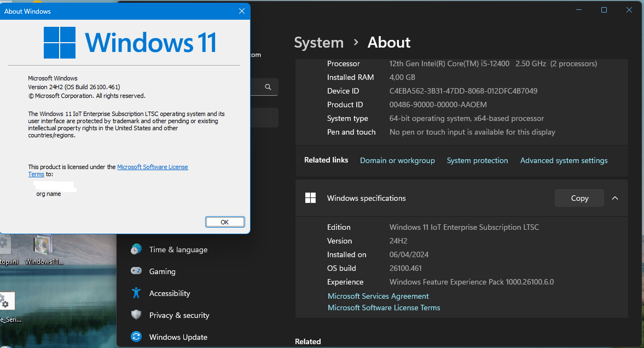Viewport: 644px width, 348px height.
Task: Click the Experience value Feature Experience Pack
Action: point(472,282)
